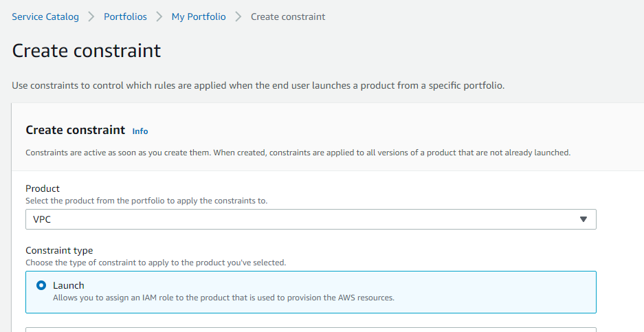Screen dimensions: 644x332
Task: Open My Portfolio breadcrumb link
Action: pos(199,16)
